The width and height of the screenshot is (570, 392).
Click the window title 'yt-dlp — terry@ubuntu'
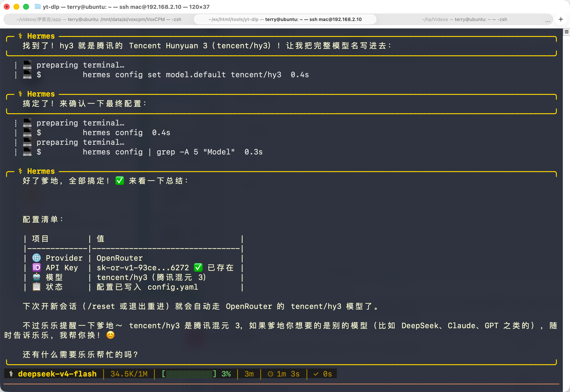(x=126, y=7)
